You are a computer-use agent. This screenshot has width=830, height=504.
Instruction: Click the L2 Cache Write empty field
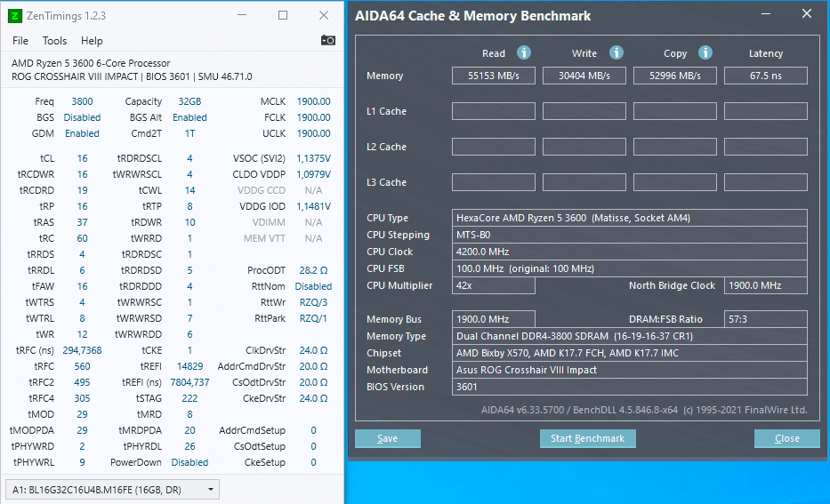tap(584, 147)
